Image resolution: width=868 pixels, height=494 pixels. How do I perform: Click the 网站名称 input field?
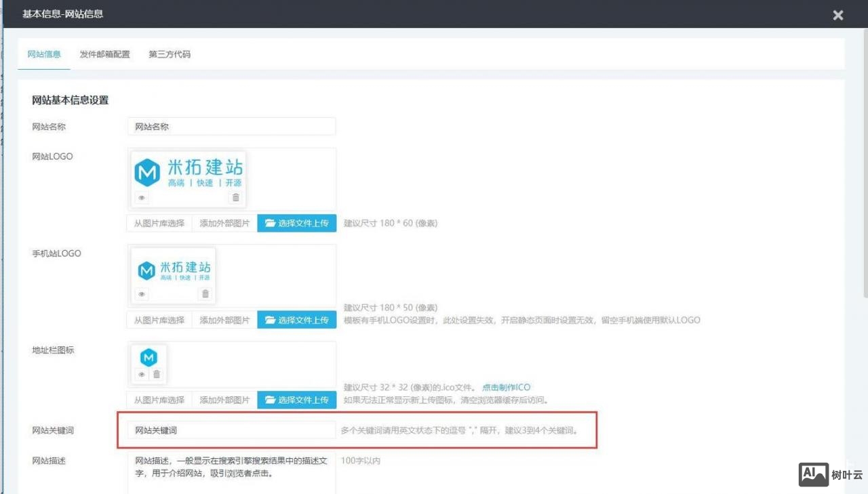tap(231, 126)
